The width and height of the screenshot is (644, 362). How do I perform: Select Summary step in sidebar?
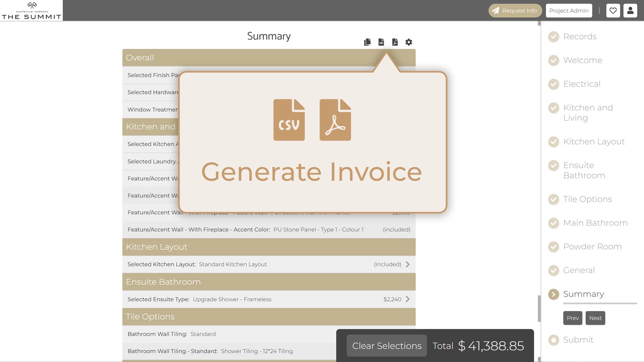coord(583,294)
